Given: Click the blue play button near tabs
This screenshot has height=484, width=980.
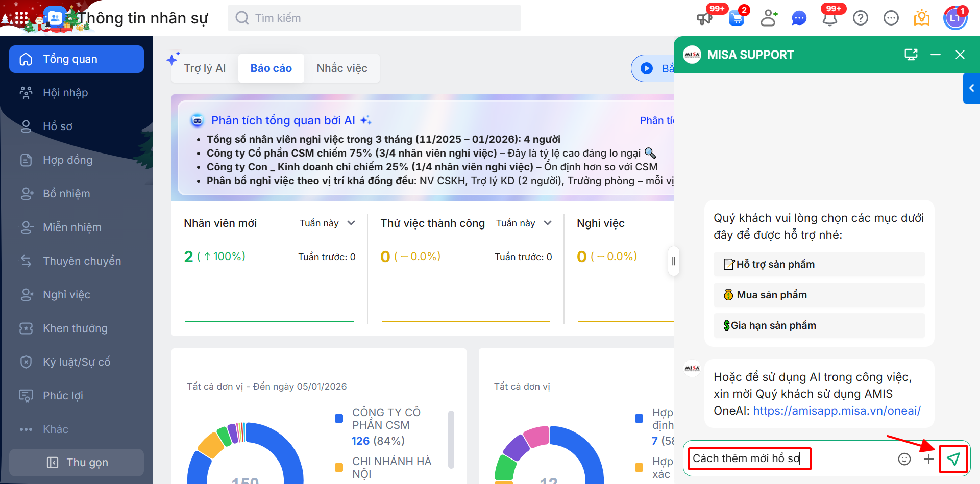Looking at the screenshot, I should click(647, 68).
